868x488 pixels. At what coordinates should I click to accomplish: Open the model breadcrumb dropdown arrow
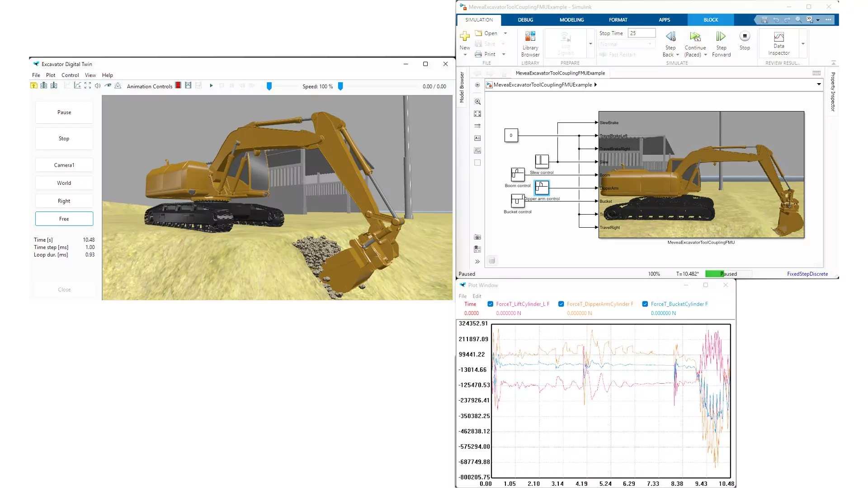(x=819, y=84)
